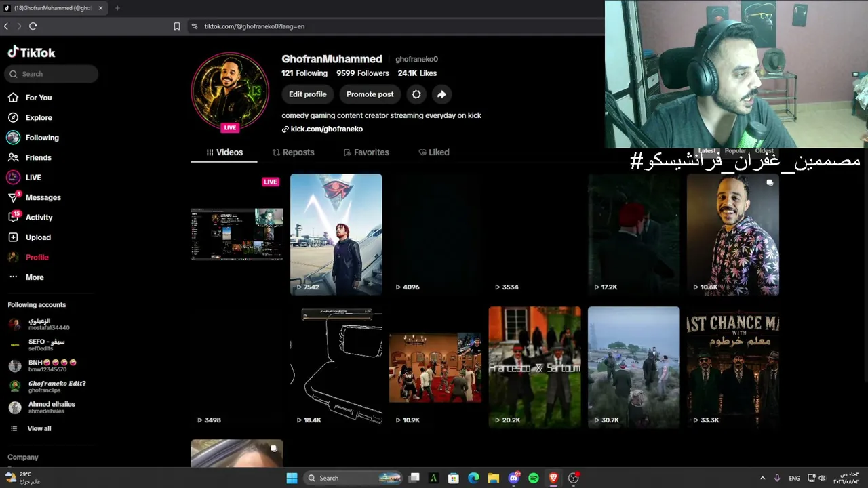This screenshot has width=868, height=488.
Task: Open Spotify from the taskbar
Action: pyautogui.click(x=534, y=478)
